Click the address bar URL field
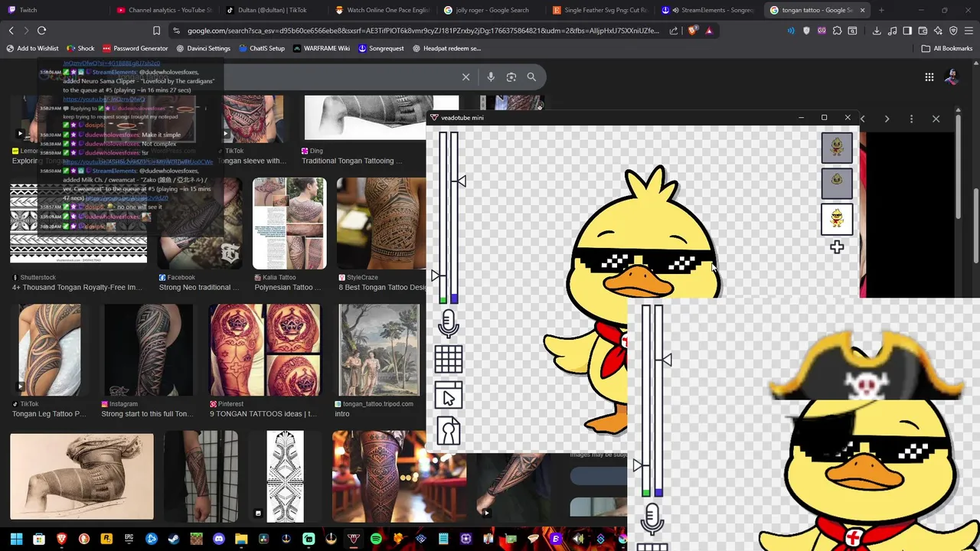Image resolution: width=980 pixels, height=551 pixels. coord(423,31)
